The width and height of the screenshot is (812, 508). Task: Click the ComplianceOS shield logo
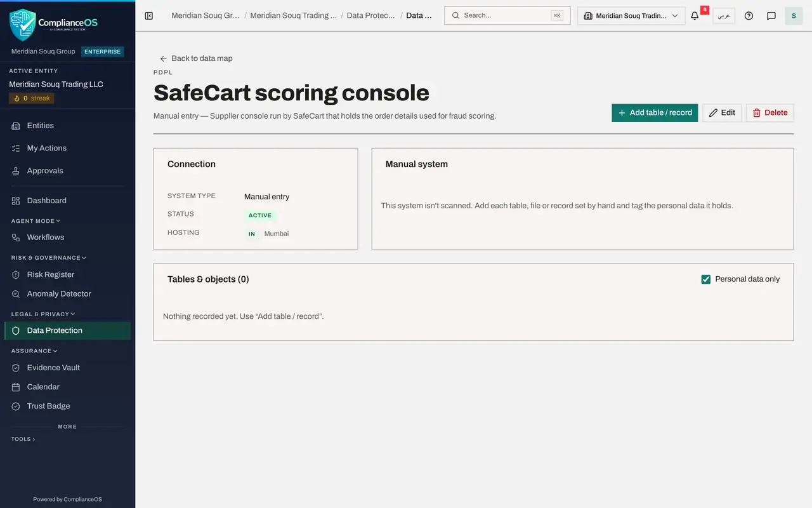(23, 25)
